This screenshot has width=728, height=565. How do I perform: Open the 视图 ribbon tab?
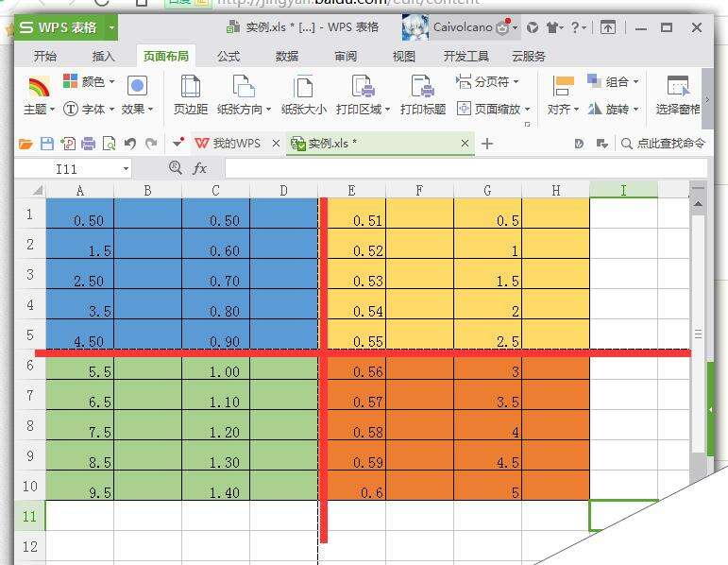pyautogui.click(x=403, y=57)
